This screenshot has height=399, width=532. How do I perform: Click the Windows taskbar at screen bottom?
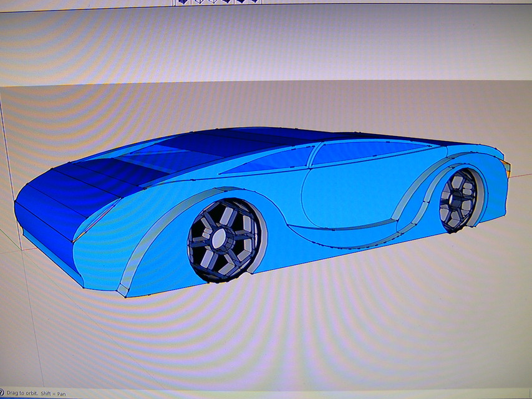(266, 397)
